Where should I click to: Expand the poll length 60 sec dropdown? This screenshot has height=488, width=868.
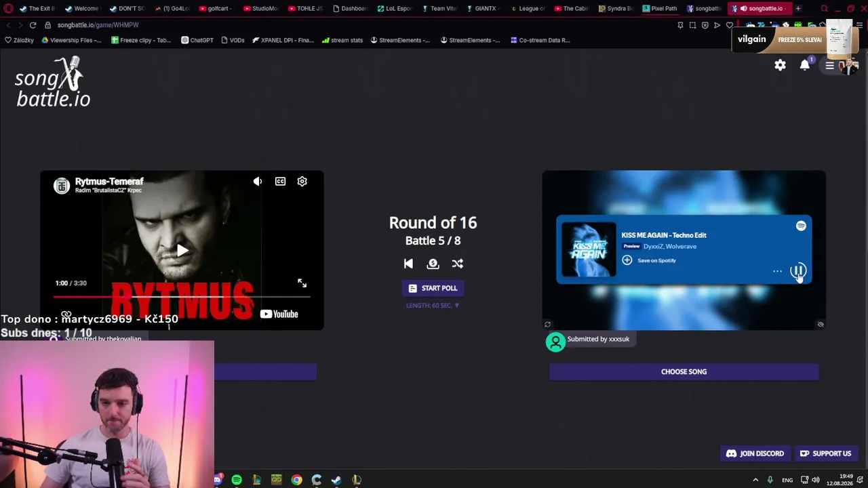coord(433,306)
